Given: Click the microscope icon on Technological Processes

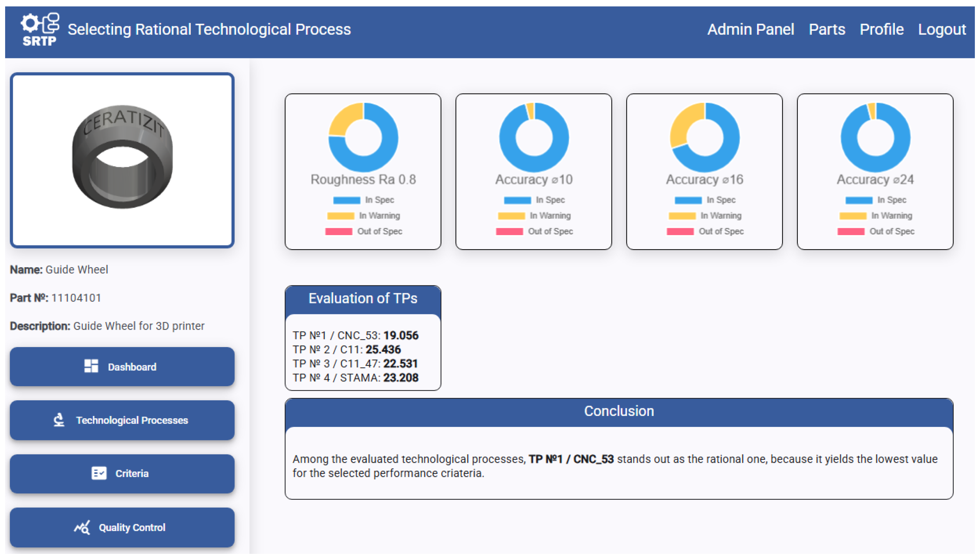Looking at the screenshot, I should tap(59, 419).
